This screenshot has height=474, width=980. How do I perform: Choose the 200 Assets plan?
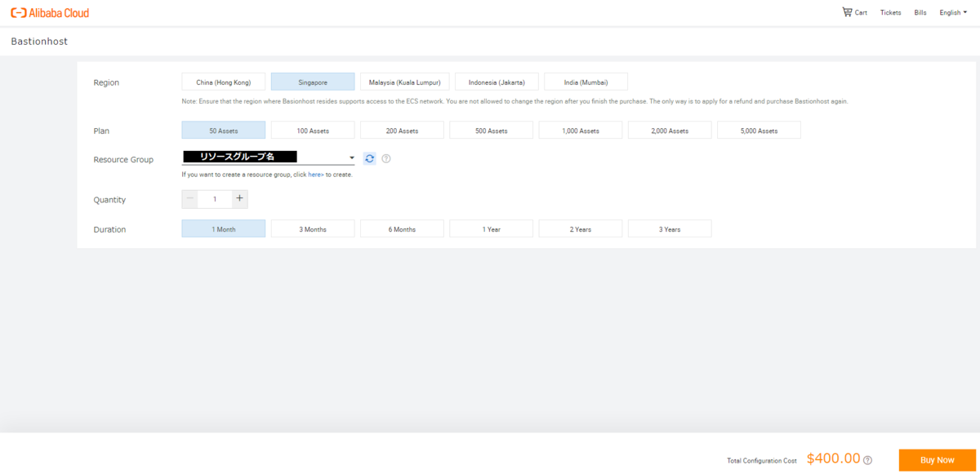click(402, 131)
